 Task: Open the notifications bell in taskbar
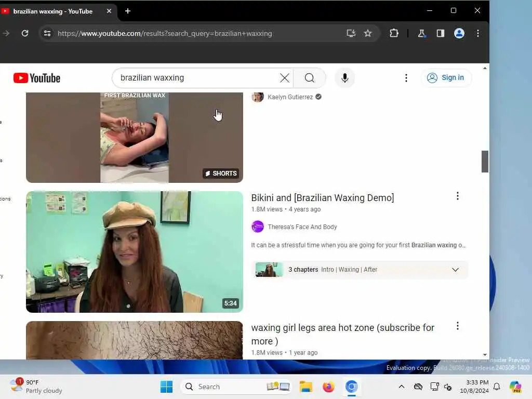click(497, 387)
